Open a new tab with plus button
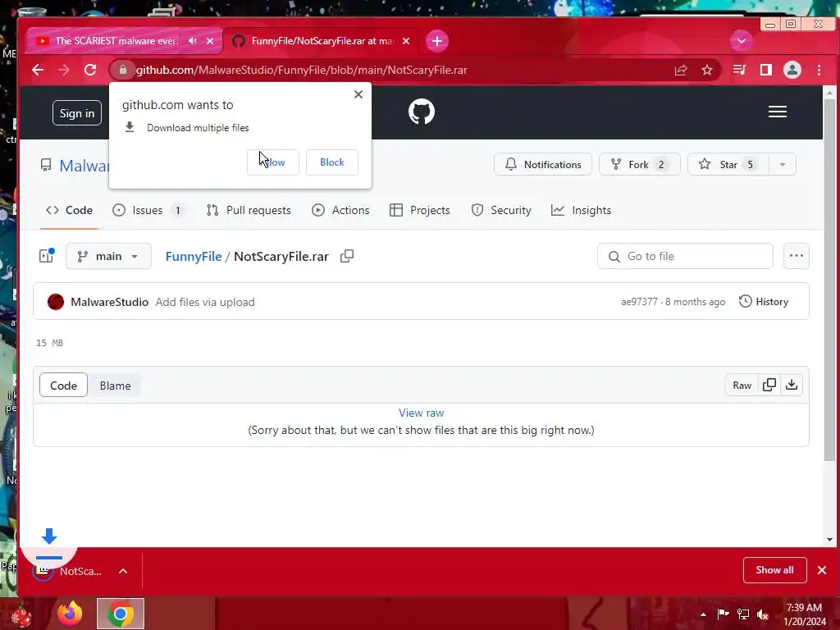This screenshot has height=630, width=840. pos(437,41)
